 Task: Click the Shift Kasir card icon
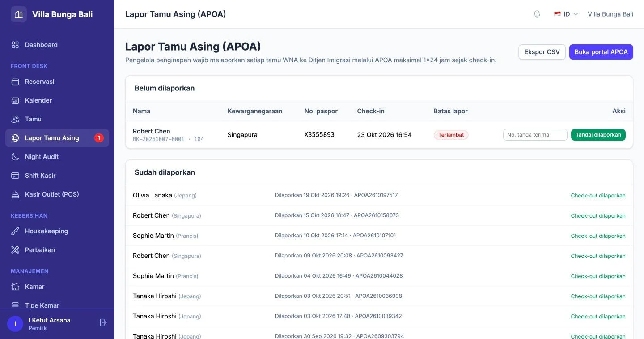click(x=15, y=176)
